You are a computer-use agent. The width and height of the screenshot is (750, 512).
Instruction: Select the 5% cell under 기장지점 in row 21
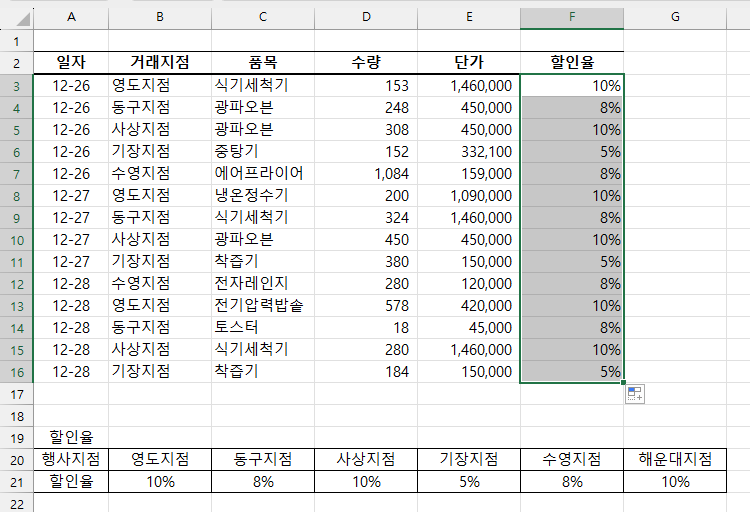click(x=469, y=481)
